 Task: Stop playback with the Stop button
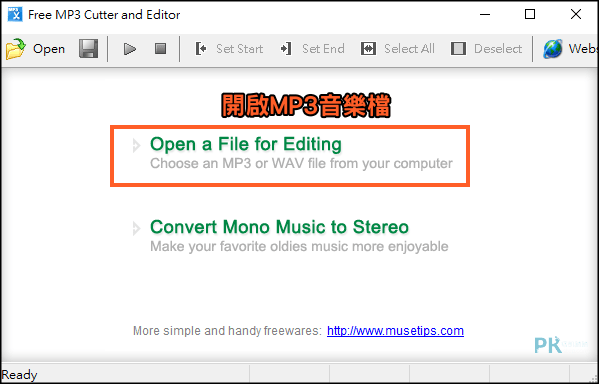[160, 49]
